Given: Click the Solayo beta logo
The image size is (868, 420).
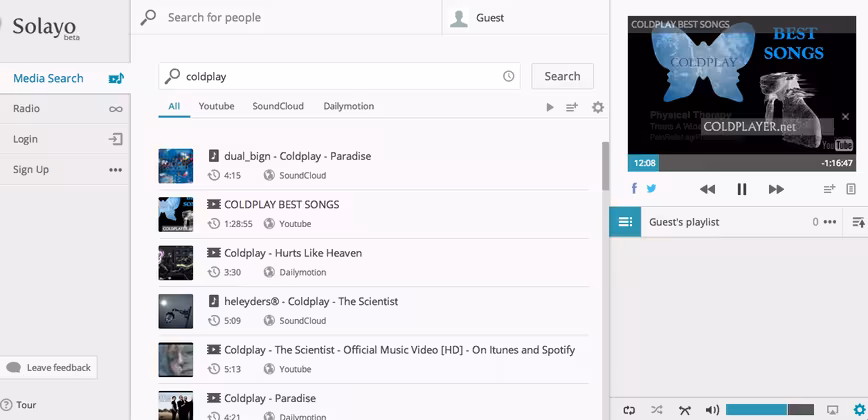Looking at the screenshot, I should point(44,27).
